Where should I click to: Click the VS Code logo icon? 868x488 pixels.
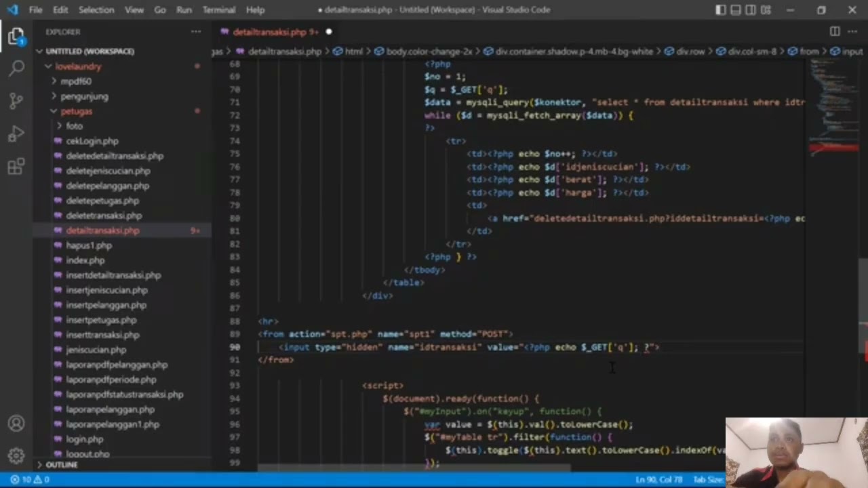pos(12,10)
